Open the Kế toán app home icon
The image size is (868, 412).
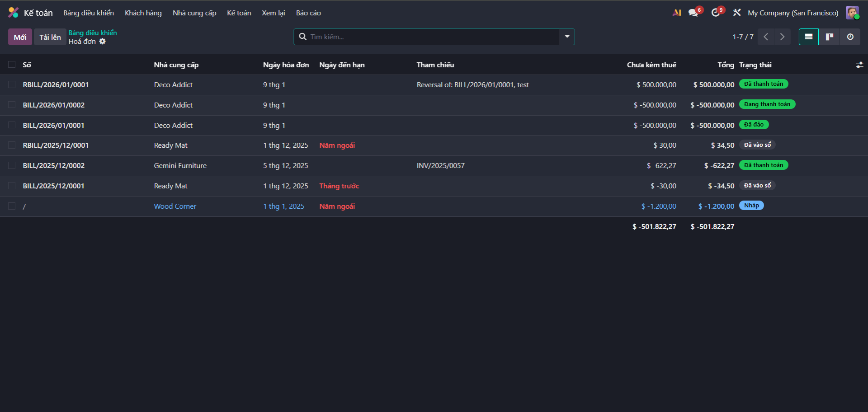(14, 13)
